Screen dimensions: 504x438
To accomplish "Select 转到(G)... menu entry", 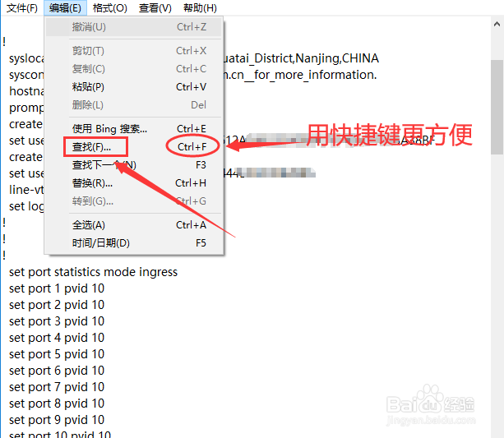I will [134, 201].
